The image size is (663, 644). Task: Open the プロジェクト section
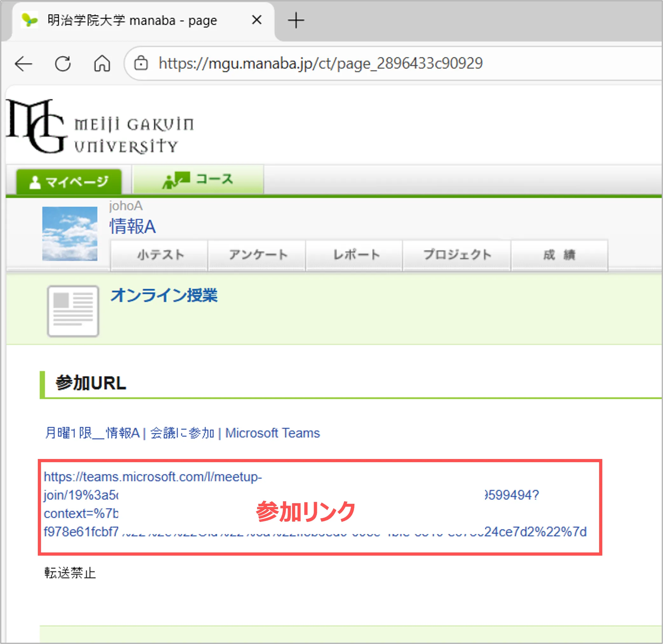coord(457,255)
